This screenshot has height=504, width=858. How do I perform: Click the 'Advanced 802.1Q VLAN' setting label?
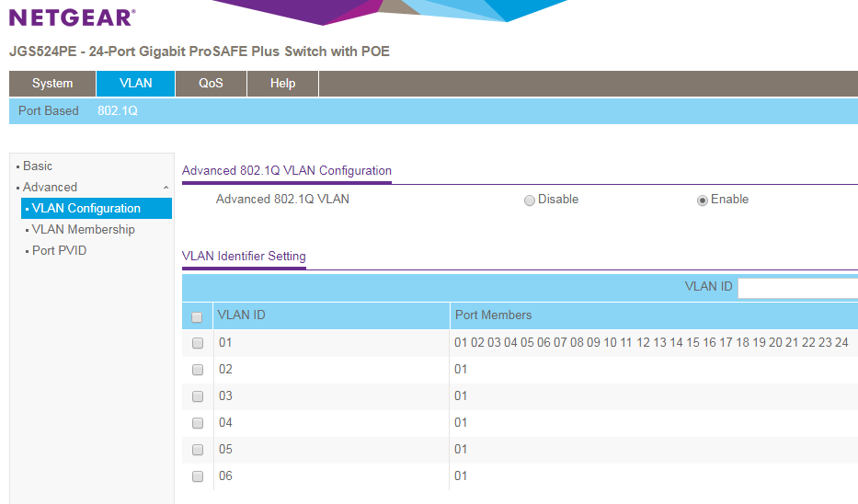pos(282,200)
